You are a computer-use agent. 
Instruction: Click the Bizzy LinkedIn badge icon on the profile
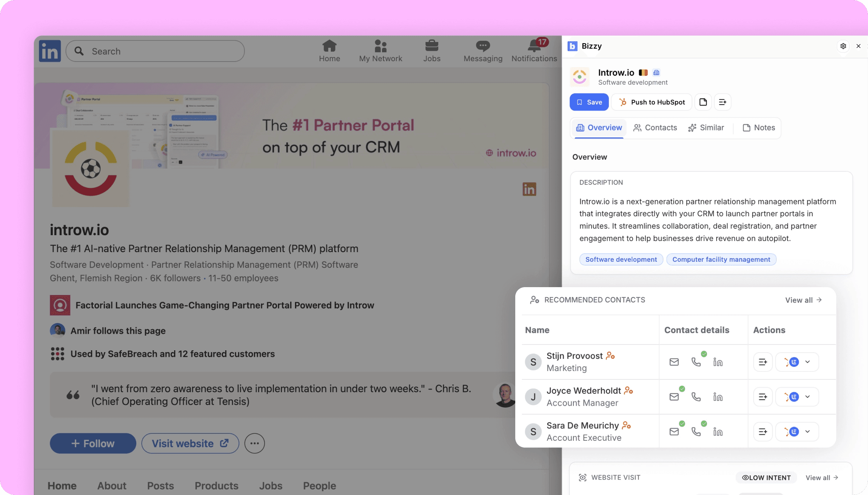coord(529,189)
